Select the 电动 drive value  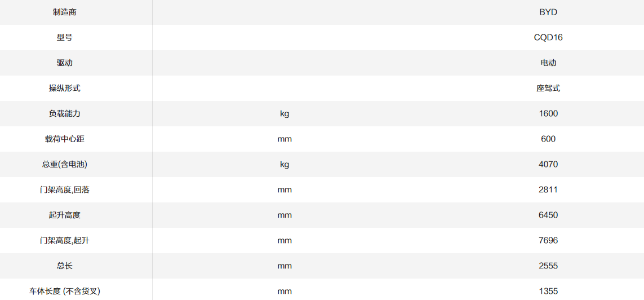tap(548, 63)
